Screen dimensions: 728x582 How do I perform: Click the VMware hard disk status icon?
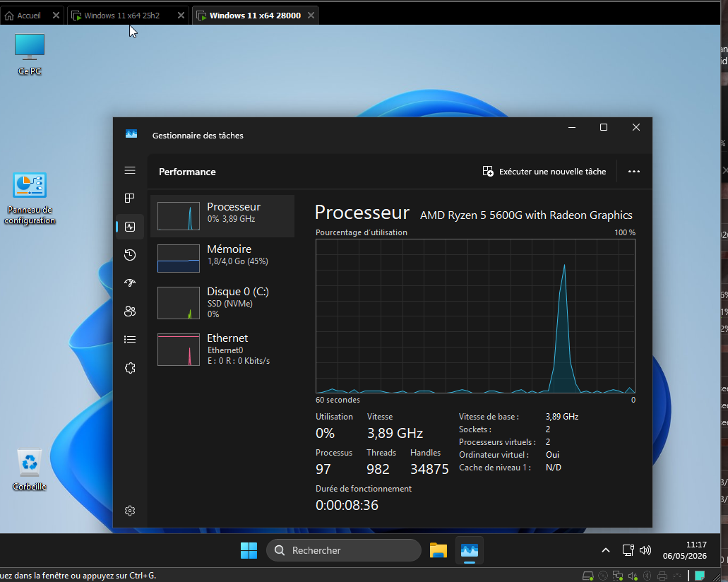[x=587, y=576]
